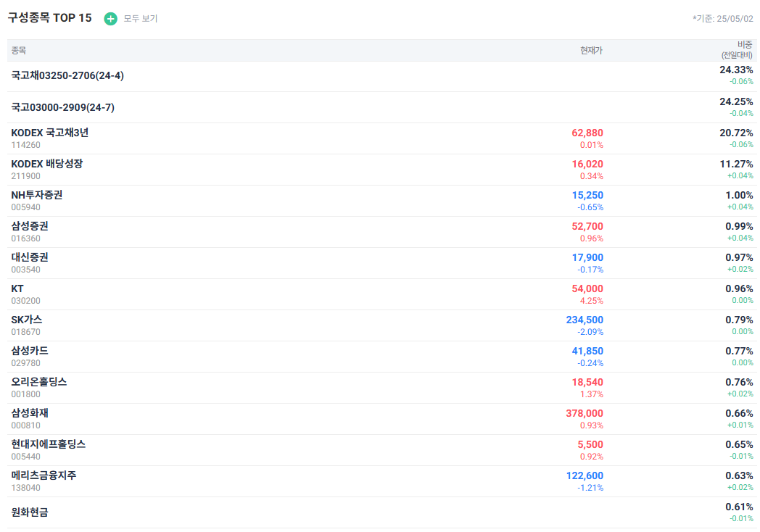This screenshot has height=532, width=760.
Task: Open the 삼성증권 stock name
Action: (30, 226)
